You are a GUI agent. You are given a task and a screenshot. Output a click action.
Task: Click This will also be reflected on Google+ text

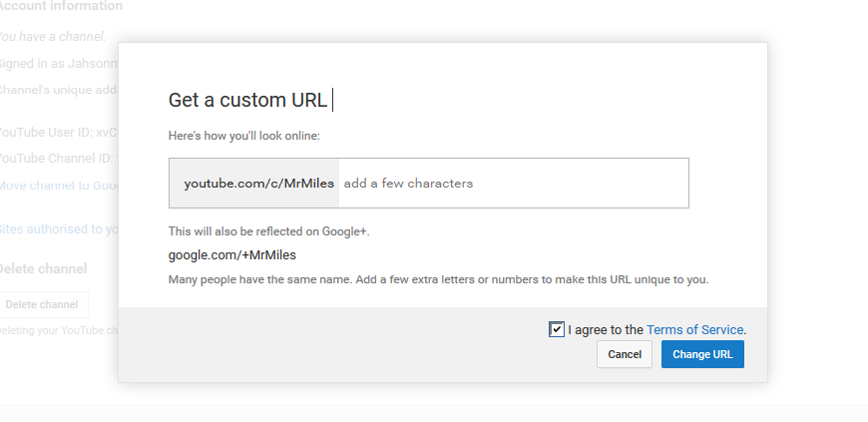269,231
